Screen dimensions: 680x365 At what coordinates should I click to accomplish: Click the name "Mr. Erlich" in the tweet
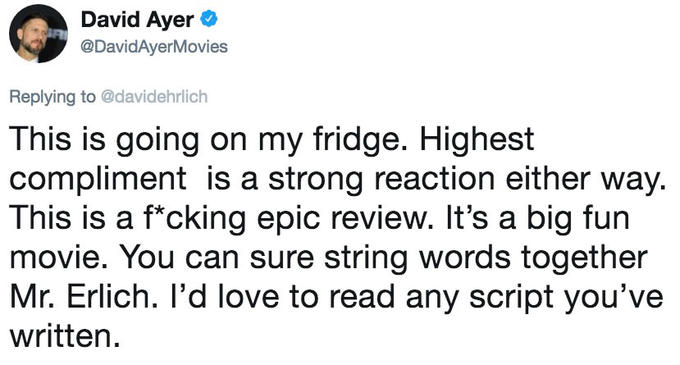coord(85,297)
